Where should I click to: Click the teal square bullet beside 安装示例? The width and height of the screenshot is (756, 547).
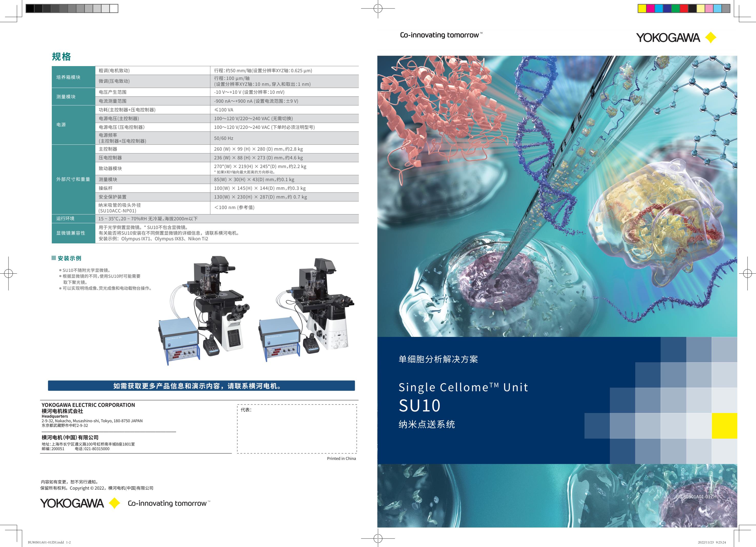54,258
